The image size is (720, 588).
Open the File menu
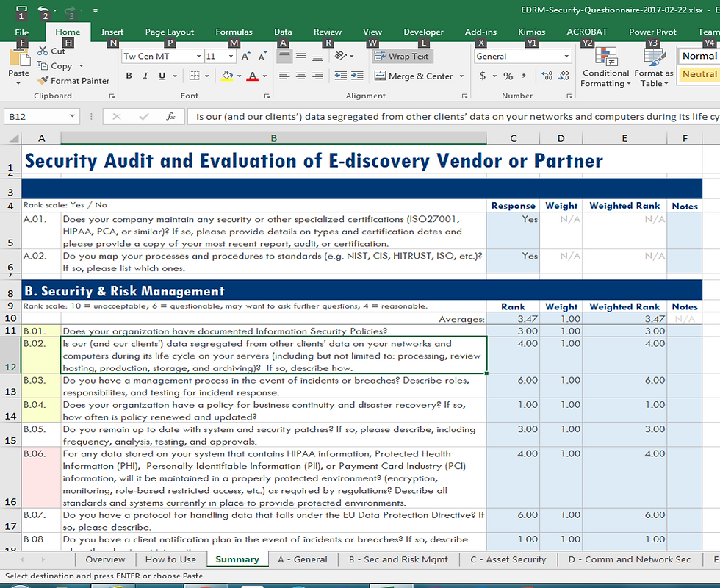tap(21, 32)
